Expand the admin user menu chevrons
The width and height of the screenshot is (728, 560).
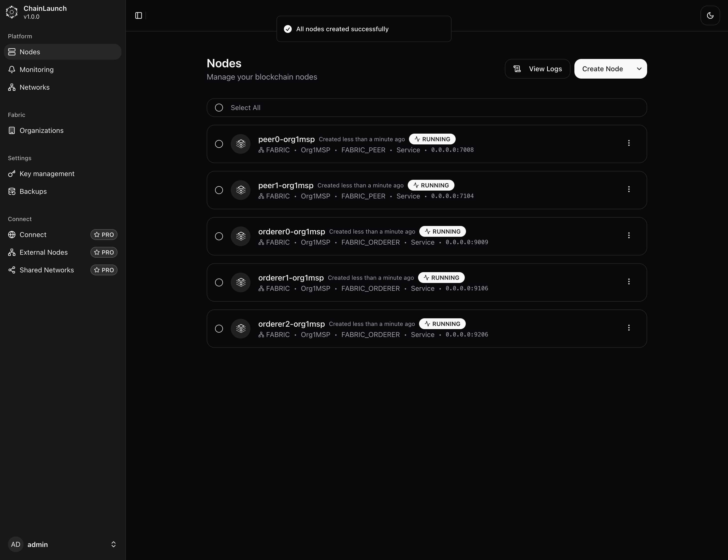click(113, 544)
